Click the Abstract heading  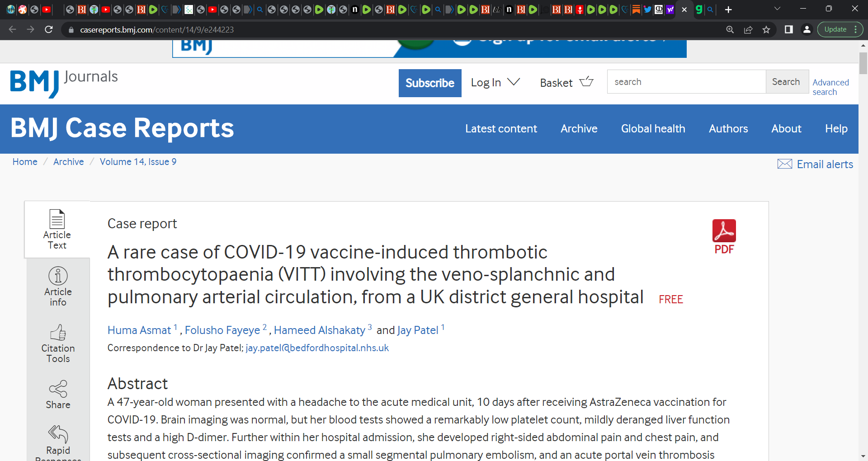pos(137,384)
